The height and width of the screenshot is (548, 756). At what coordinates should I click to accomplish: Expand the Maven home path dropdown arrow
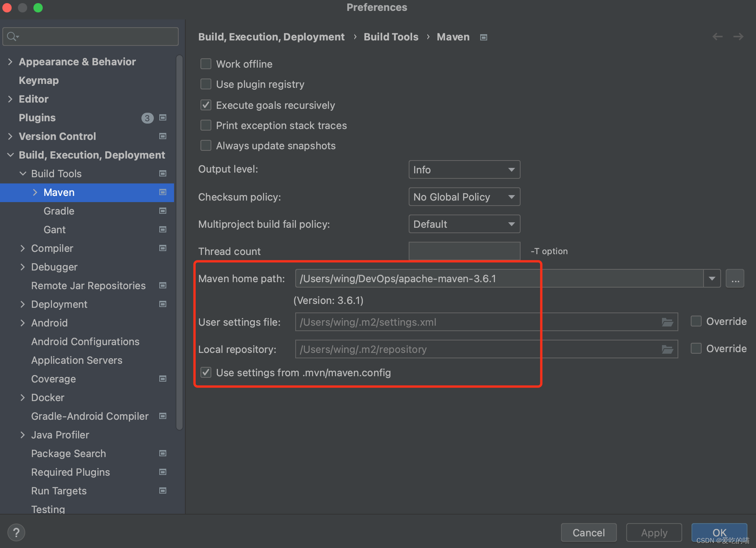[712, 279]
